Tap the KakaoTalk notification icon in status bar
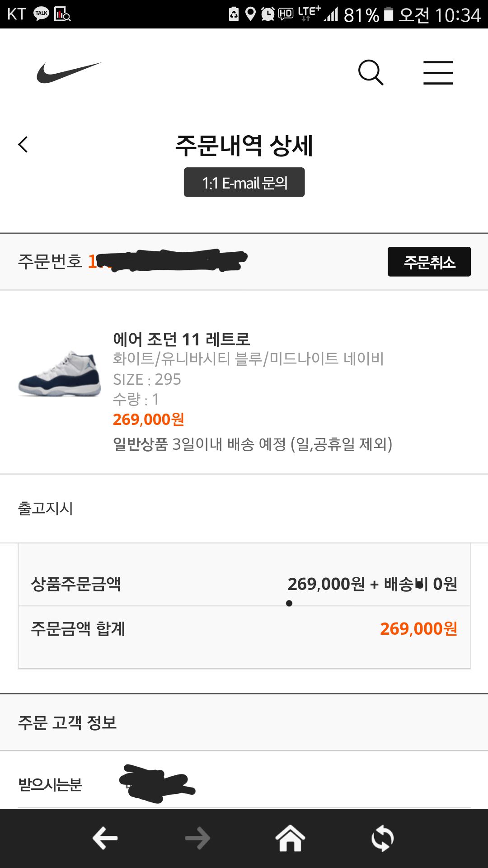Screen dimensions: 488x868 coord(41,14)
